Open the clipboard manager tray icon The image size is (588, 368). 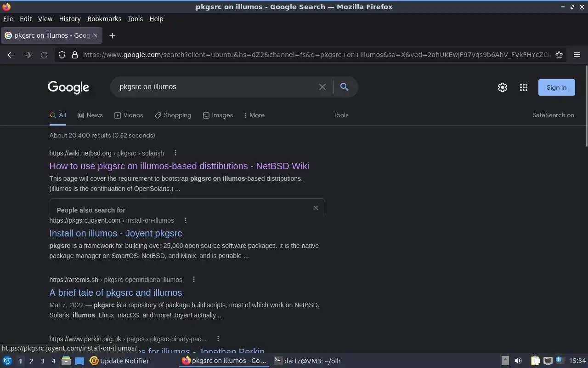pyautogui.click(x=535, y=361)
